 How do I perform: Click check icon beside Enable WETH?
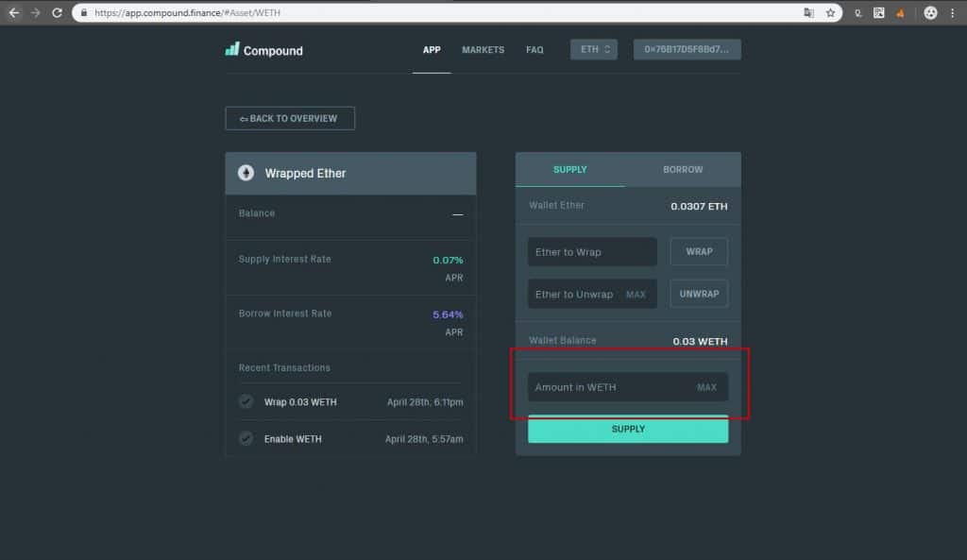pyautogui.click(x=246, y=438)
